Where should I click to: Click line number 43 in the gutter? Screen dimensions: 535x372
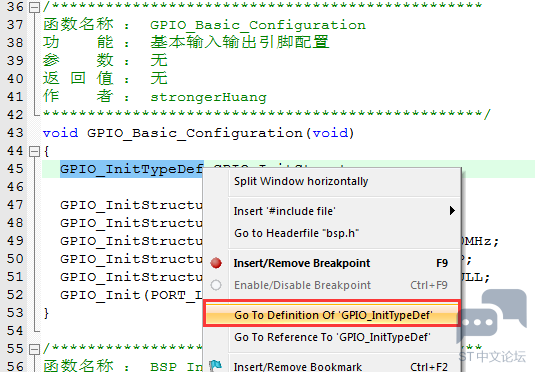[15, 133]
